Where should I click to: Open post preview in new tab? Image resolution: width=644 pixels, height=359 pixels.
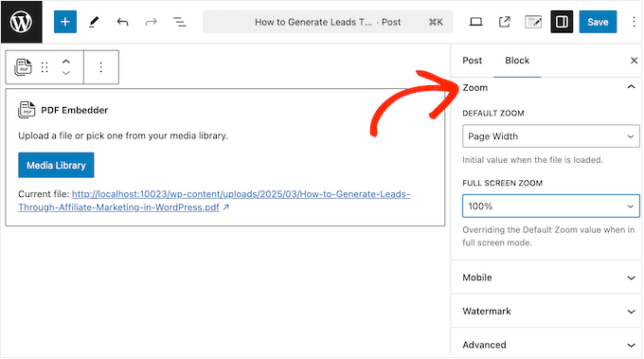(505, 22)
